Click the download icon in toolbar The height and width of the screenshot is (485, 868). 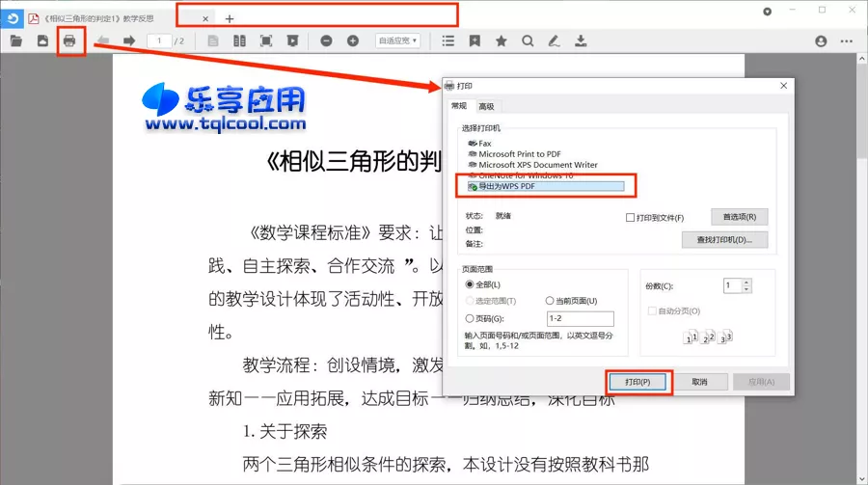tap(581, 40)
